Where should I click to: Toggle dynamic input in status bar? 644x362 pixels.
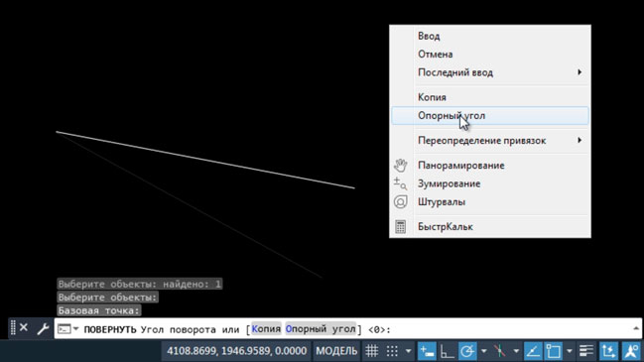[427, 351]
